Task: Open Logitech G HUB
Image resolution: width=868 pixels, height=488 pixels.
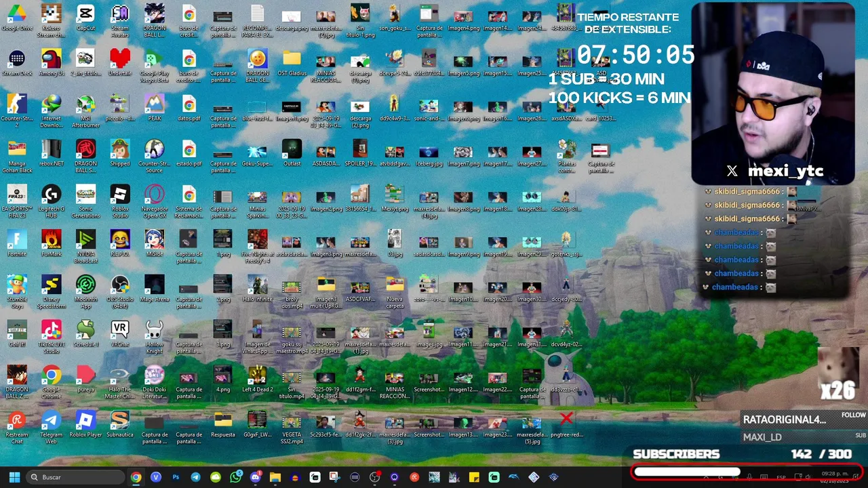Action: 52,201
